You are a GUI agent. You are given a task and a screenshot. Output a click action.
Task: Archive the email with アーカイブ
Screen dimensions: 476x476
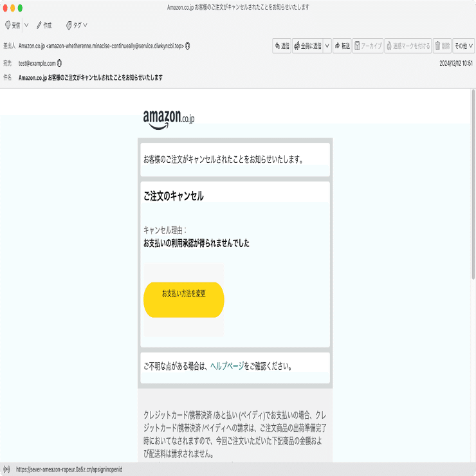(368, 46)
